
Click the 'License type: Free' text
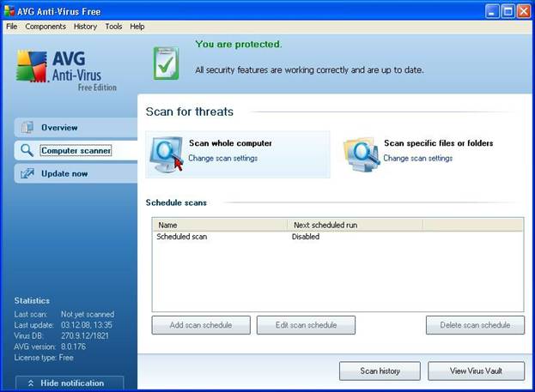click(44, 358)
